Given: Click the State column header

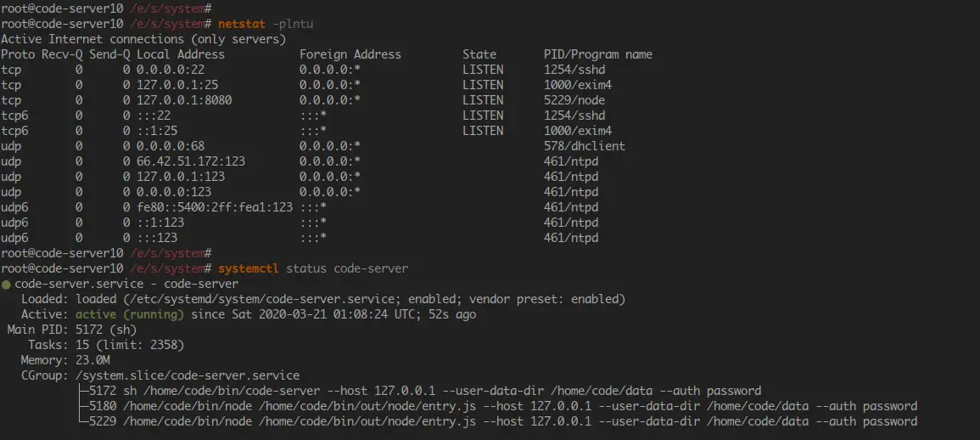Looking at the screenshot, I should 479,54.
